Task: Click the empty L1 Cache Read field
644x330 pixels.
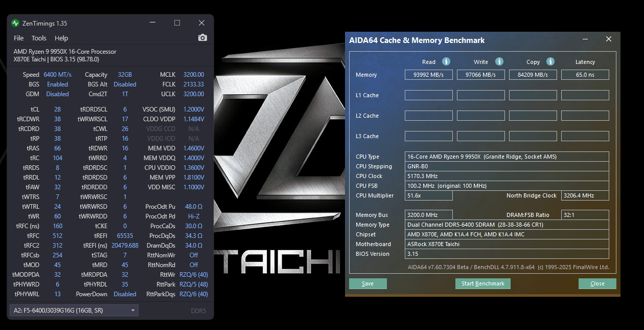Action: click(x=429, y=95)
